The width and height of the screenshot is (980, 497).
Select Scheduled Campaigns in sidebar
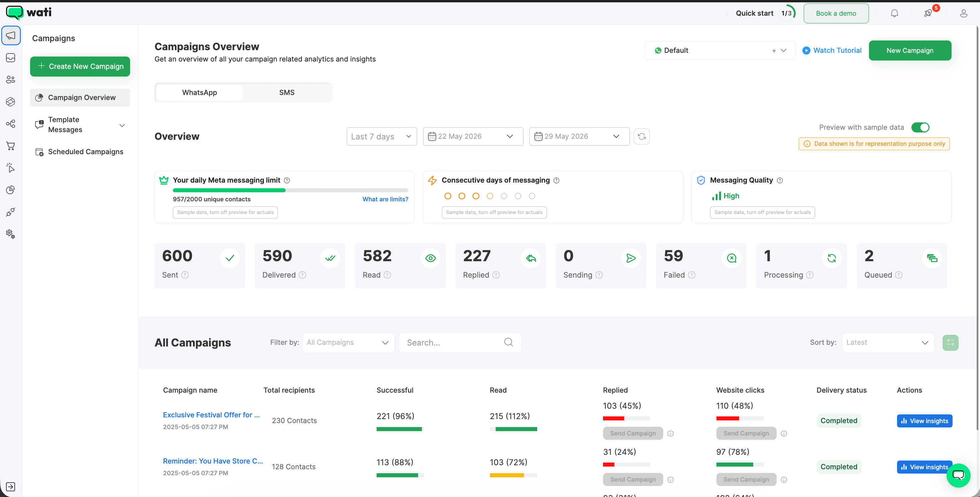(80, 152)
